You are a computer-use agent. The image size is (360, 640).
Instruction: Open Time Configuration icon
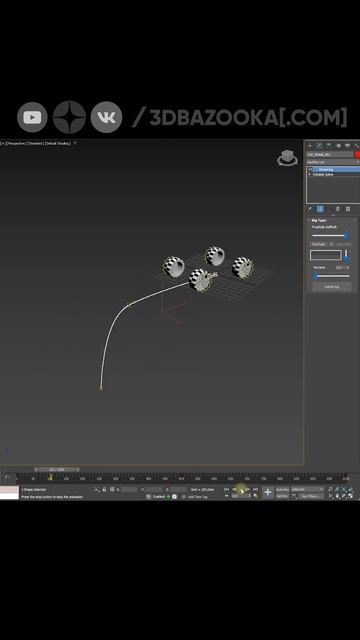[x=255, y=496]
